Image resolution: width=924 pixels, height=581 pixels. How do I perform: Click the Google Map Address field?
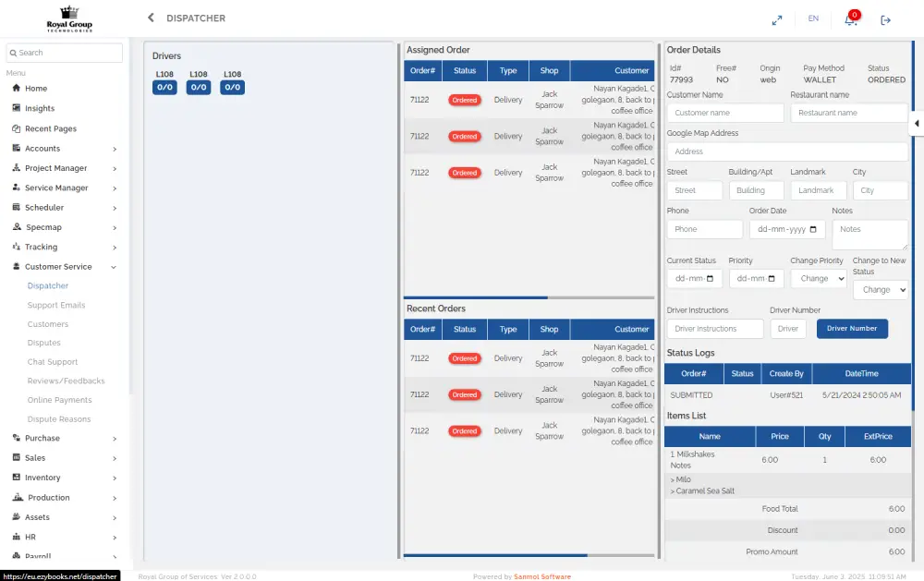787,151
